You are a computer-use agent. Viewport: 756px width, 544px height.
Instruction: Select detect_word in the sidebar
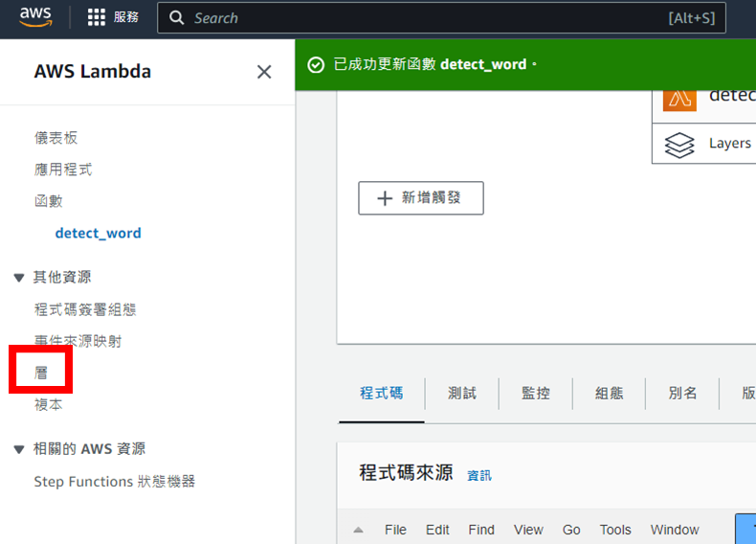click(99, 233)
